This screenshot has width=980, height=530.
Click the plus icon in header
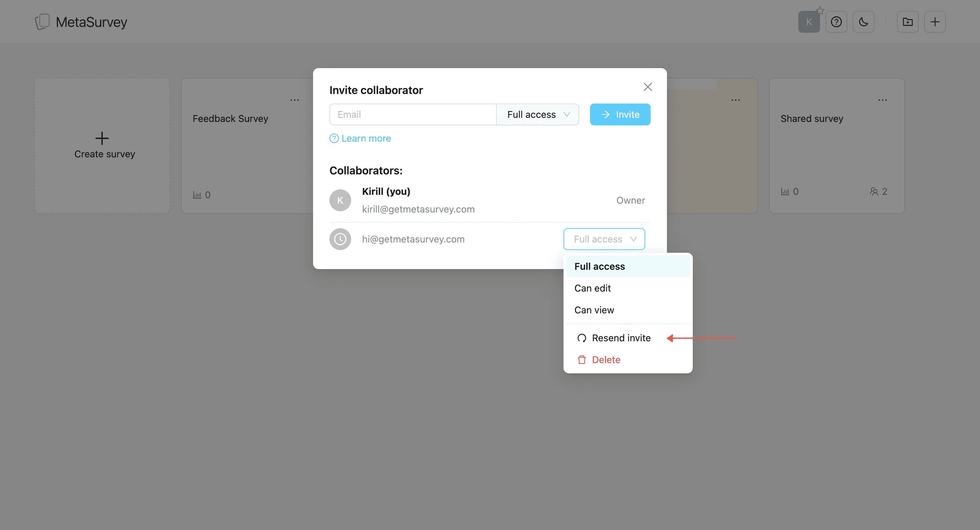[935, 22]
